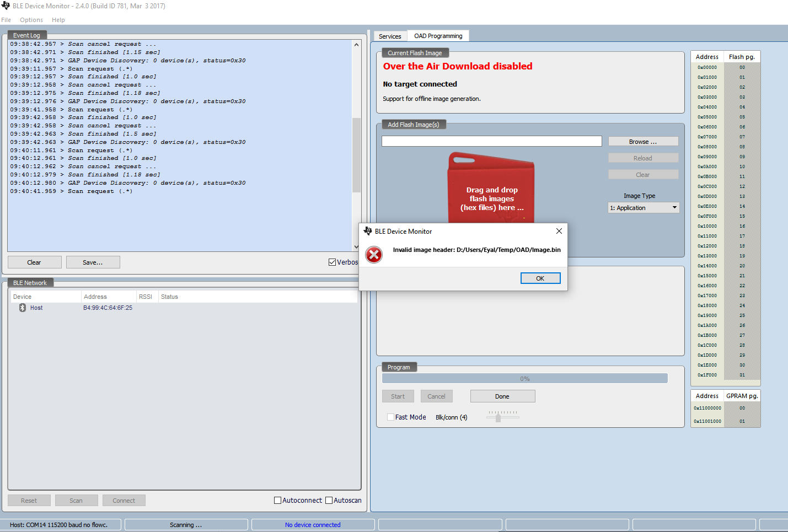This screenshot has height=532, width=788.
Task: Click the Browse button
Action: [643, 142]
